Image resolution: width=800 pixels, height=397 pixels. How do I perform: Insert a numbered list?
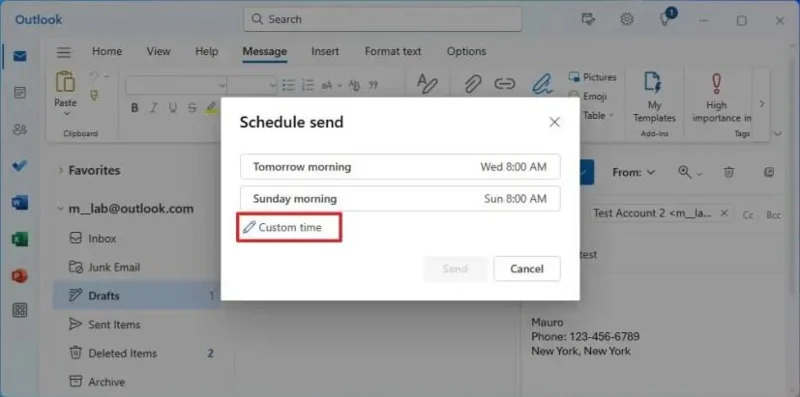tap(308, 85)
